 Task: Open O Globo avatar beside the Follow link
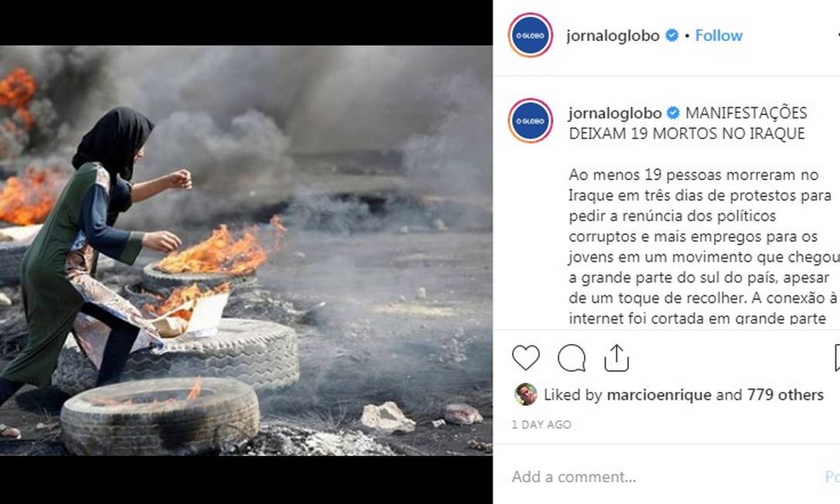coord(531,36)
